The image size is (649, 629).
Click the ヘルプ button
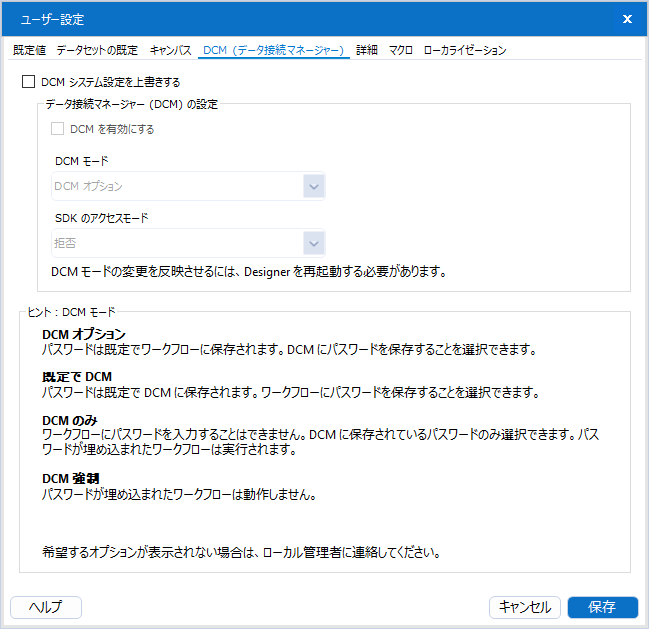click(45, 607)
